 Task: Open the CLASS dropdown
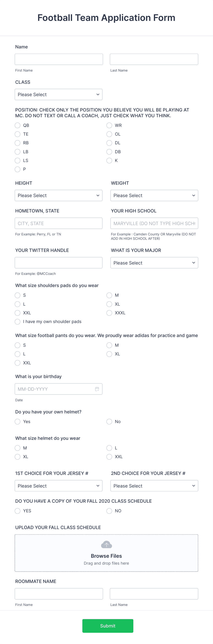point(58,95)
